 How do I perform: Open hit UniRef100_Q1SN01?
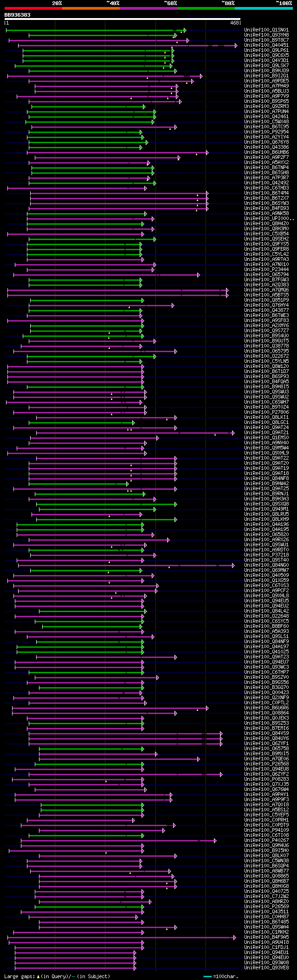266,30
